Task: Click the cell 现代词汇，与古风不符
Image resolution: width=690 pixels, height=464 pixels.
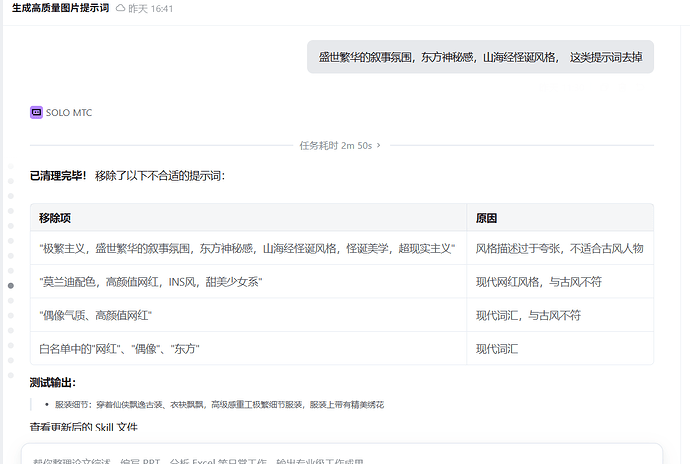Action: point(560,315)
